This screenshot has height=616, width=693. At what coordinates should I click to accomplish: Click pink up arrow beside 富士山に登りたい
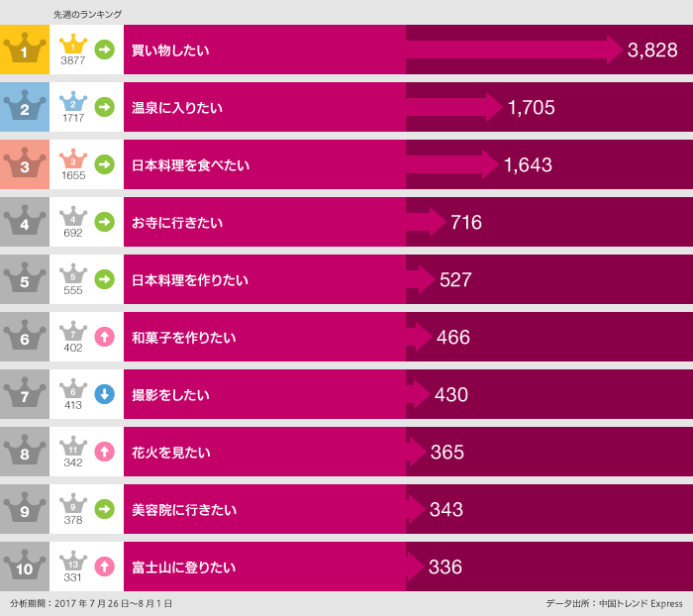[x=104, y=566]
